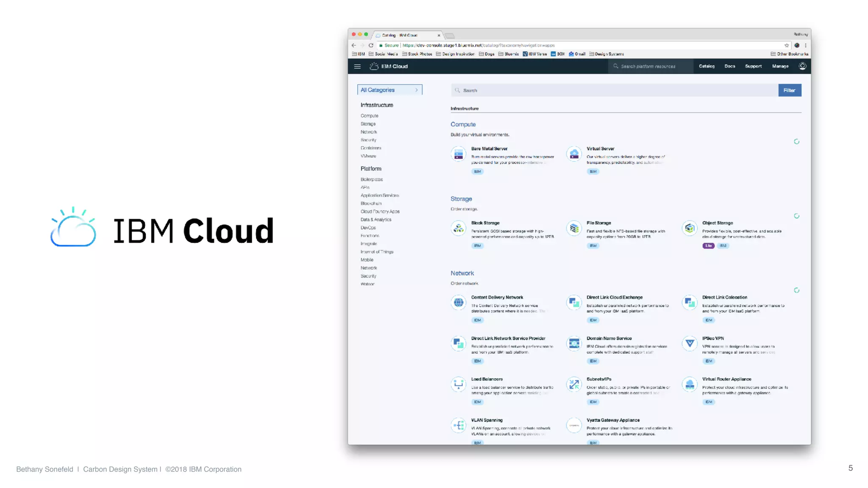Open the hamburger navigation menu
Image resolution: width=868 pixels, height=488 pixels.
click(357, 67)
